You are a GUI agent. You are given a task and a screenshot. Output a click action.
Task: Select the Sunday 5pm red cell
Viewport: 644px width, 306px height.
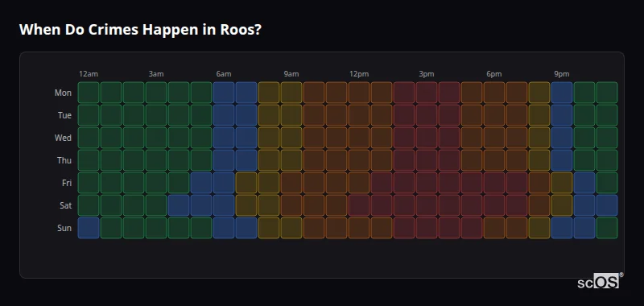point(472,228)
